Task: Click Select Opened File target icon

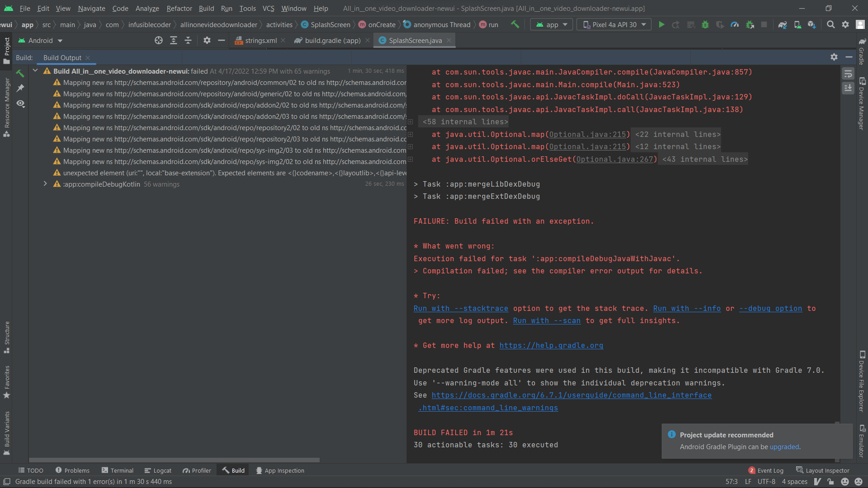Action: point(159,40)
